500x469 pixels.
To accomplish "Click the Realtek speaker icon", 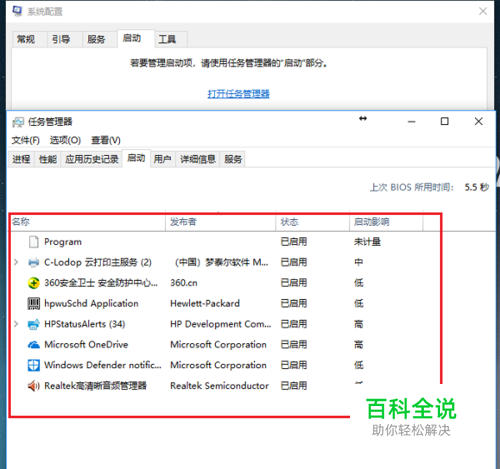I will 33,386.
